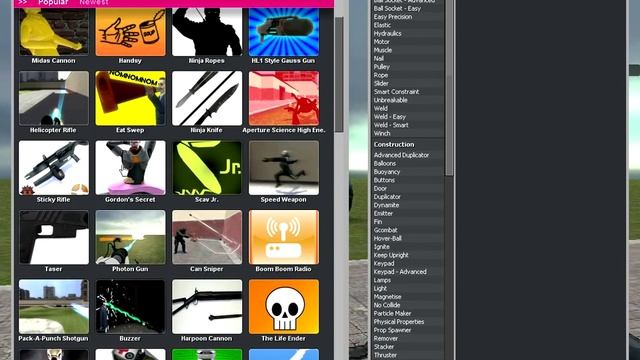Collapse the Construction category header
The height and width of the screenshot is (360, 640).
[394, 144]
